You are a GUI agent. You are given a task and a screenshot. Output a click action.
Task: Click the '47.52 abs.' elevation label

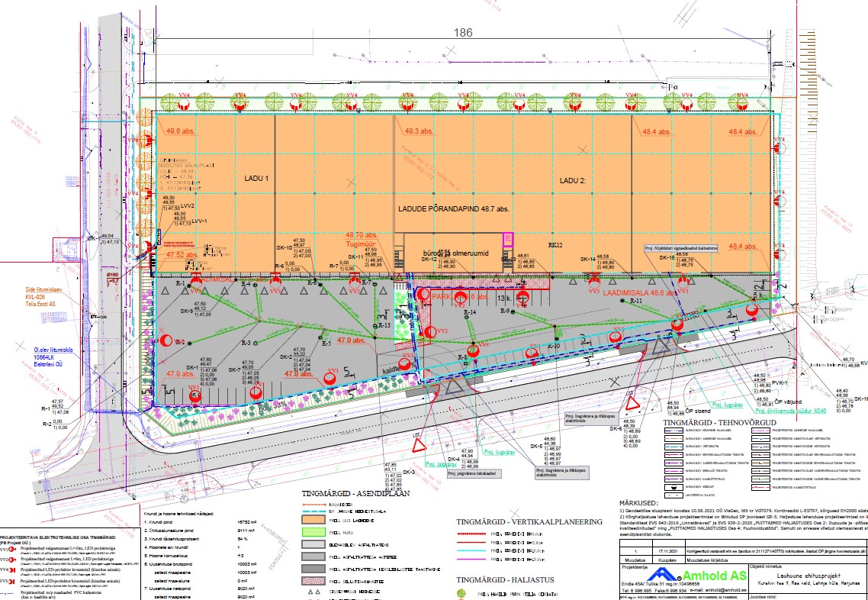coord(182,255)
